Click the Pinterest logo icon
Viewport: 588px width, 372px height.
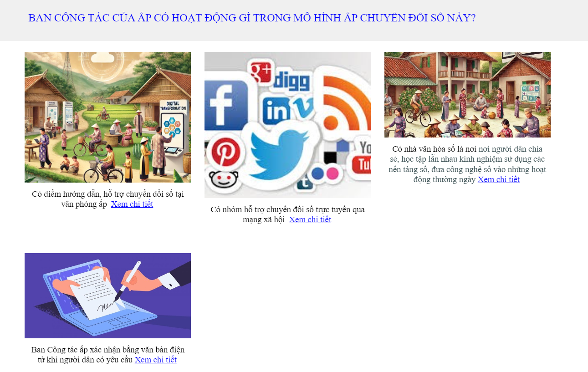click(x=225, y=151)
